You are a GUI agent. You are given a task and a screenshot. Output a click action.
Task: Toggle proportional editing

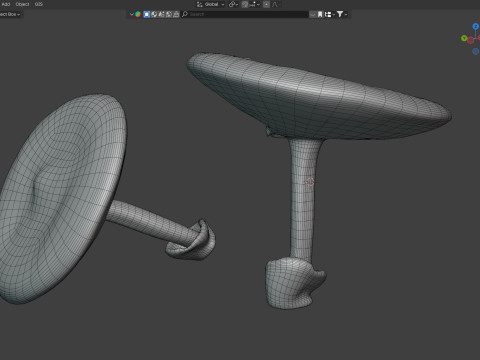click(266, 4)
